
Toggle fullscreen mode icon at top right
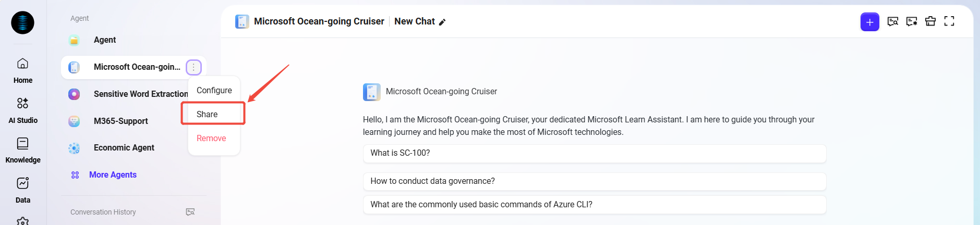949,21
